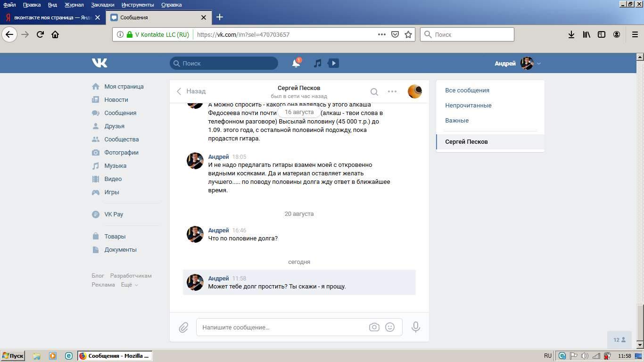The width and height of the screenshot is (644, 362).
Task: Go back with the Назад button
Action: (191, 91)
